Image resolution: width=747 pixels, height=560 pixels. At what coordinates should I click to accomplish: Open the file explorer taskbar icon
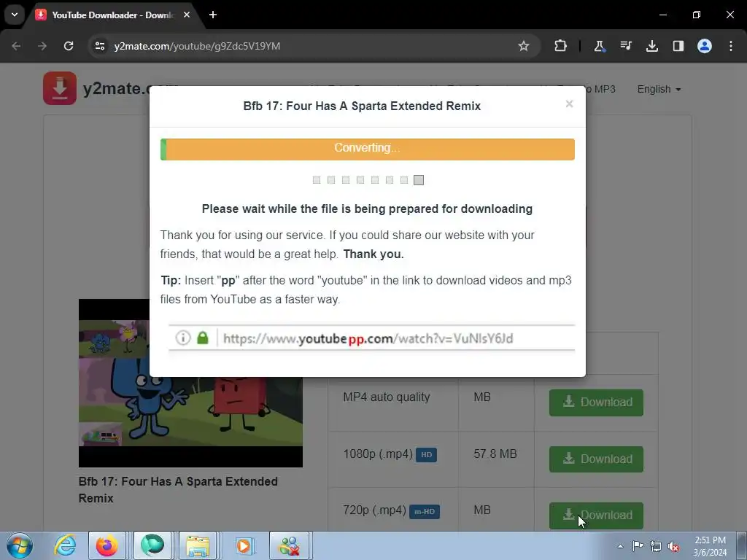(x=198, y=545)
